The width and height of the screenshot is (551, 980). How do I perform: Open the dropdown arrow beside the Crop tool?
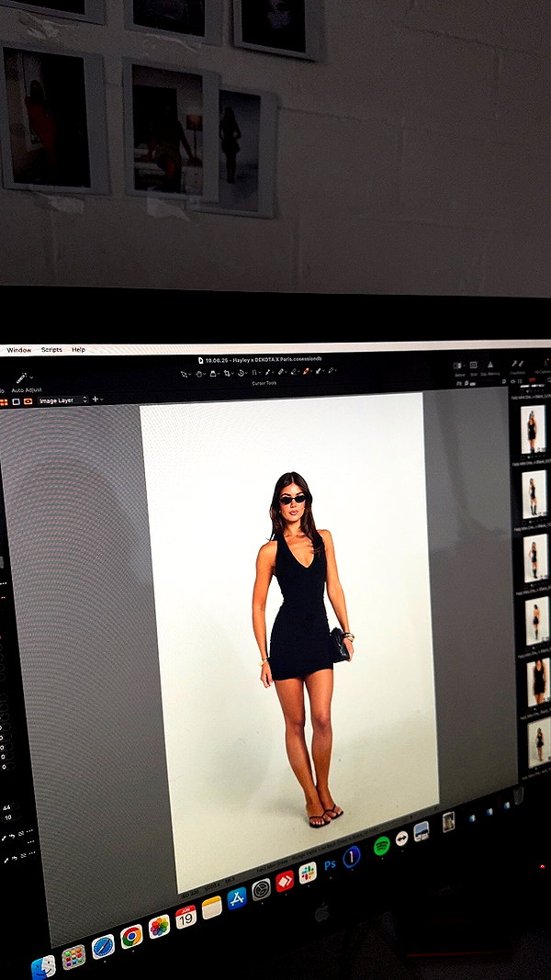pyautogui.click(x=233, y=374)
